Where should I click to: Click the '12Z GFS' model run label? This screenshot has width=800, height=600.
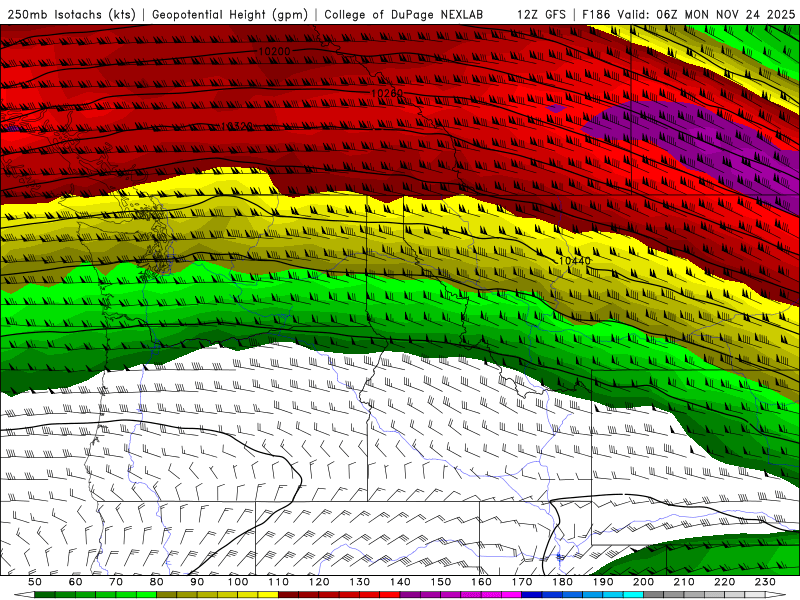[x=541, y=14]
